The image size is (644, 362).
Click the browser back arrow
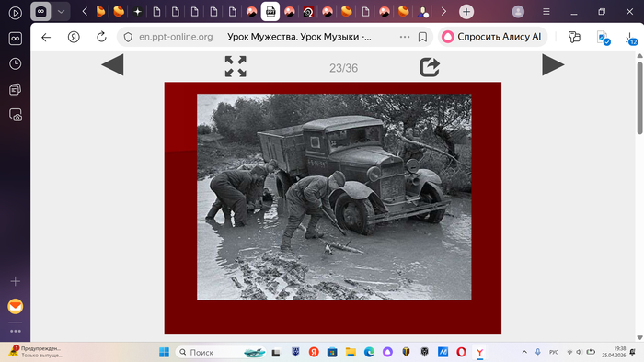click(46, 37)
